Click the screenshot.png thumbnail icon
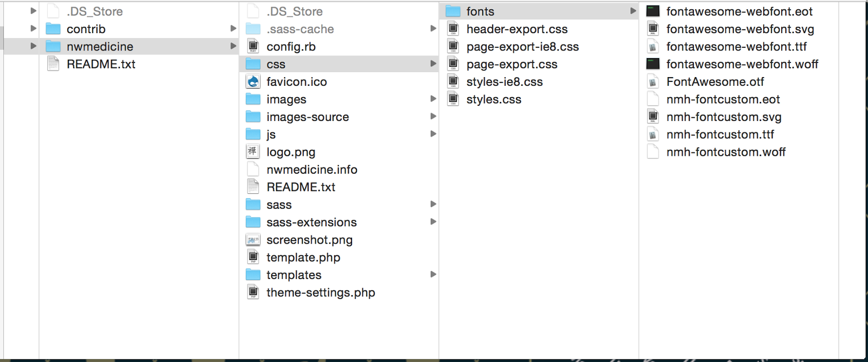 click(x=253, y=240)
